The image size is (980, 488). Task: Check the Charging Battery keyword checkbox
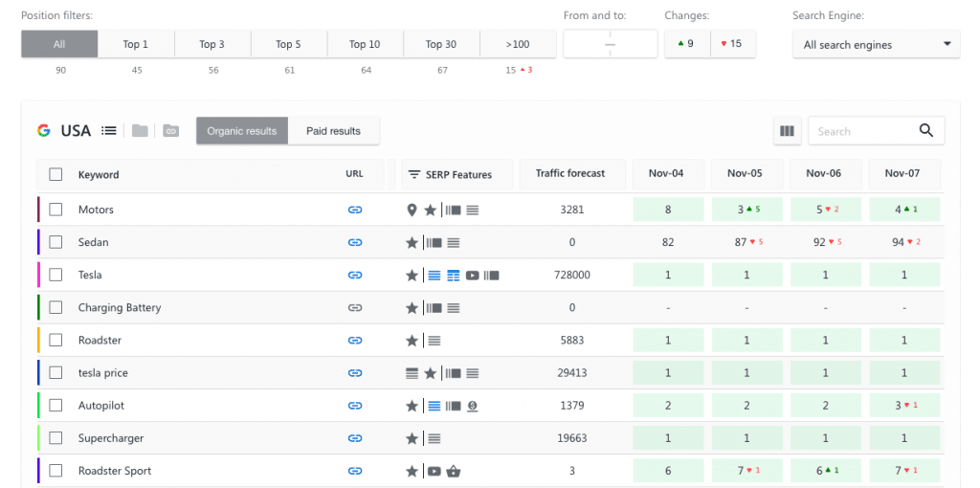point(56,307)
